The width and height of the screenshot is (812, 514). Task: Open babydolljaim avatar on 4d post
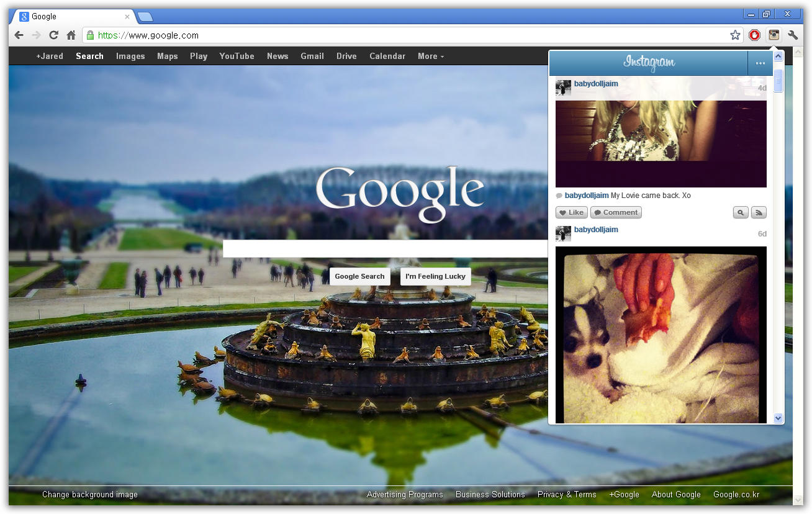(563, 88)
